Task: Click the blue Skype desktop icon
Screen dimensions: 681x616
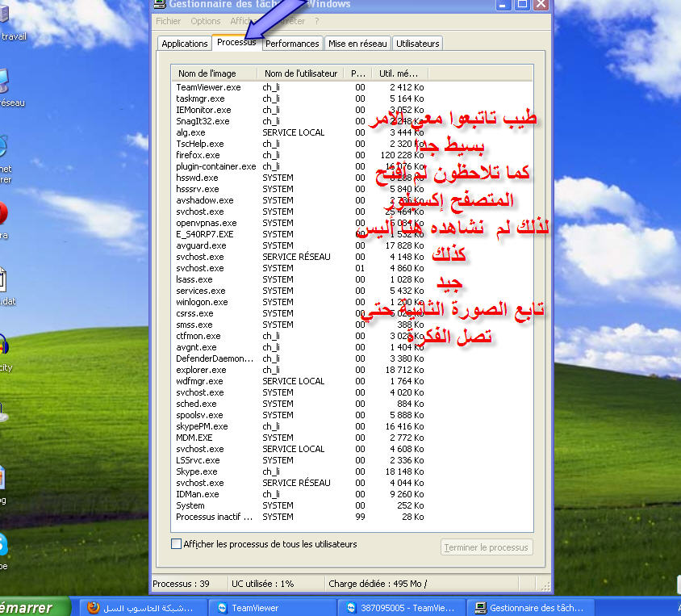Action: tap(3, 546)
